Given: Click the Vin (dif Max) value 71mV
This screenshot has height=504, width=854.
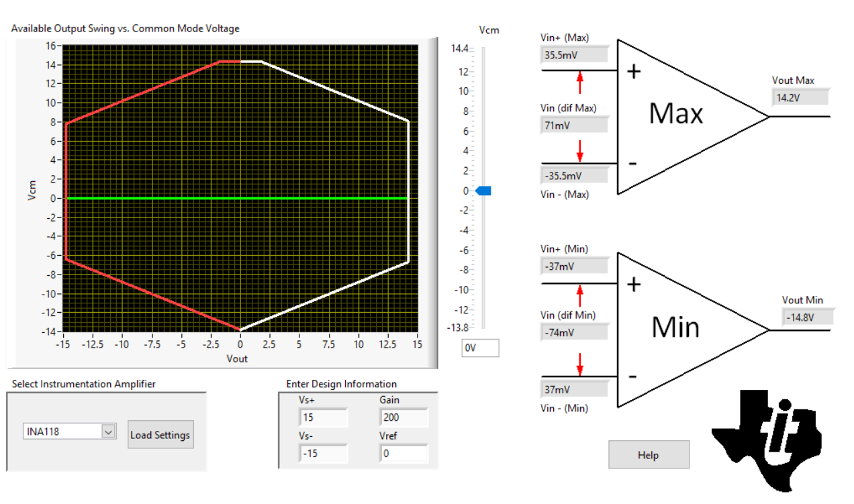Looking at the screenshot, I should [x=574, y=125].
